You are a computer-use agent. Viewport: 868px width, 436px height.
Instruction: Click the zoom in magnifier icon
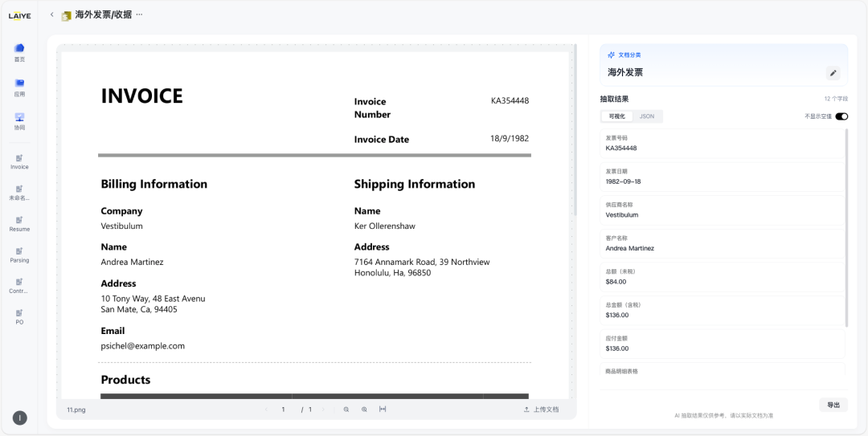point(364,410)
